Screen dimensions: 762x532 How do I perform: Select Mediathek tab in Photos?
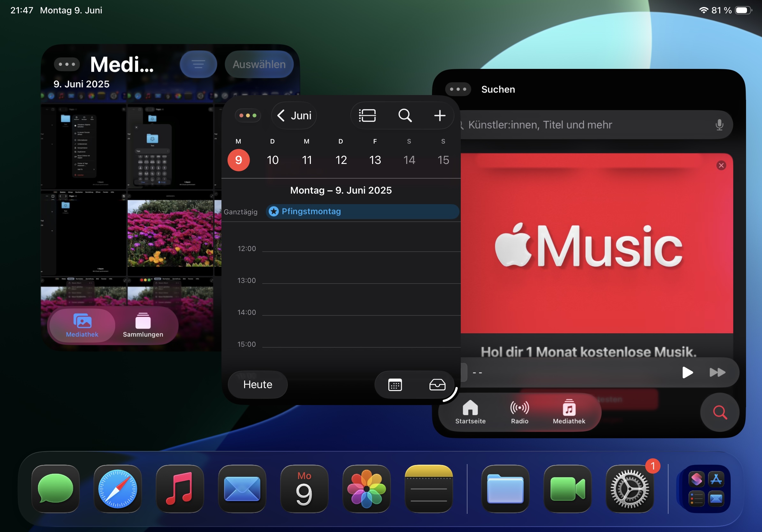click(x=82, y=325)
